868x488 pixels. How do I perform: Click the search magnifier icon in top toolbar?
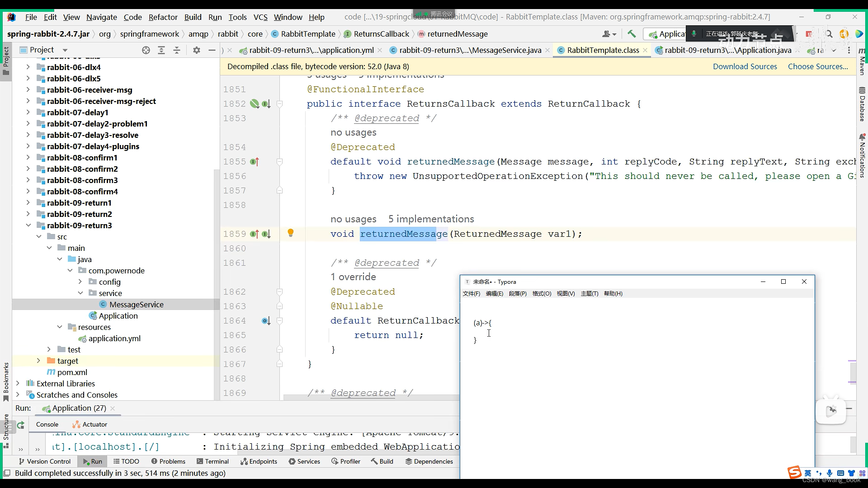pyautogui.click(x=829, y=34)
